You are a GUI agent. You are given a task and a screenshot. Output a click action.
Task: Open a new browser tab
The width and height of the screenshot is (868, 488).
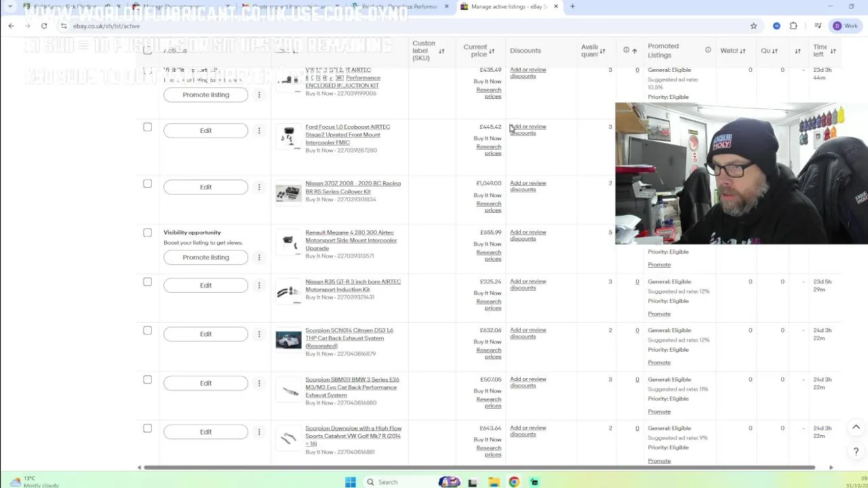click(x=572, y=6)
